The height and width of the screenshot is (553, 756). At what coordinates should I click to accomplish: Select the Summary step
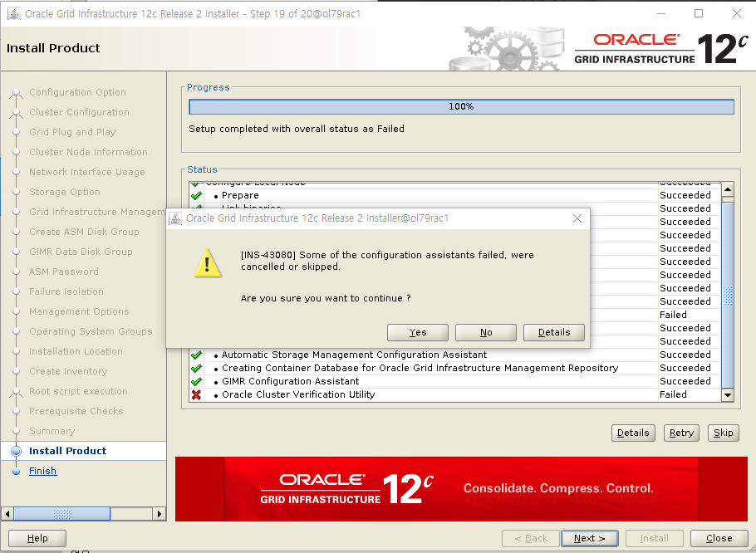52,431
